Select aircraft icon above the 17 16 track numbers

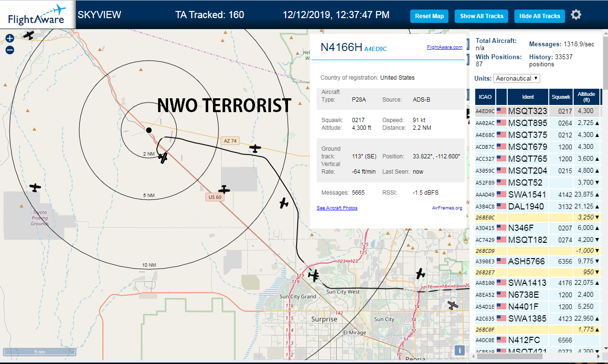tap(420, 274)
